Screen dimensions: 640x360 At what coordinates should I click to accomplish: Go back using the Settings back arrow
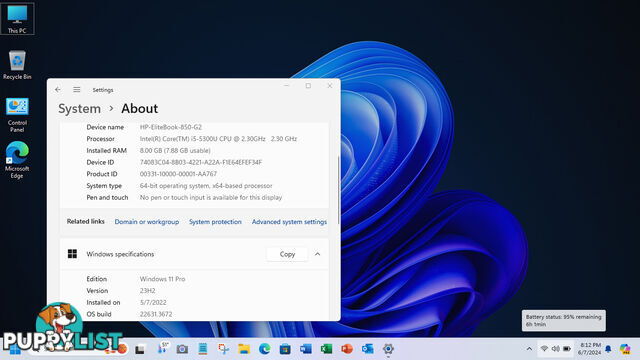coord(58,89)
